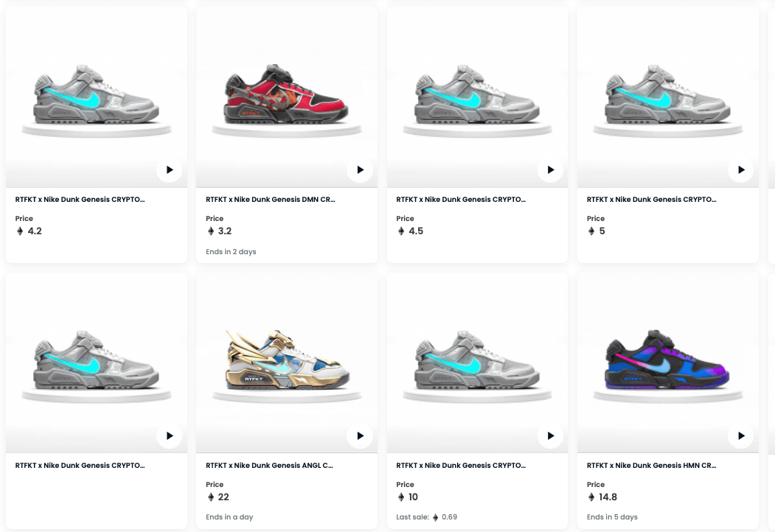Screen dimensions: 775x532
Task: Play the red DMN sneaker preview
Action: [x=360, y=170]
